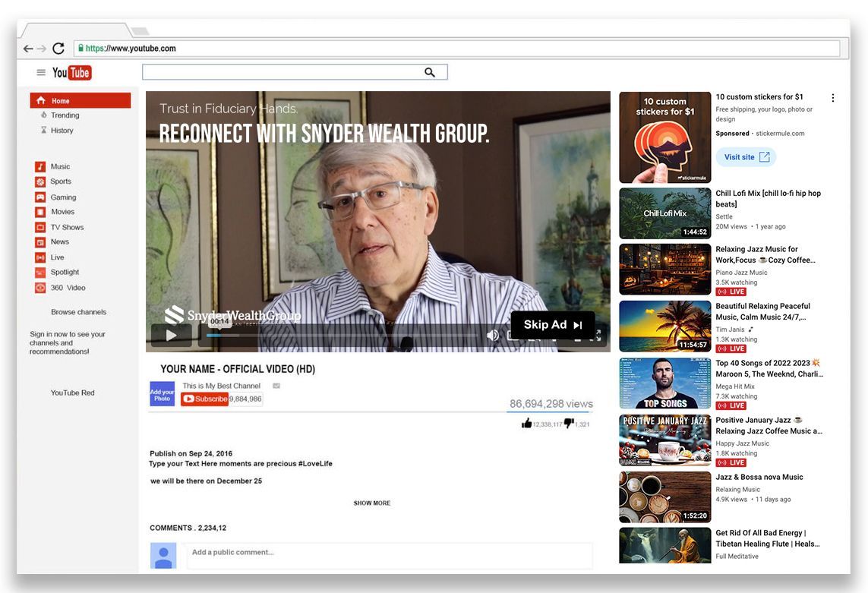Click Tim Janis channel name

tap(730, 330)
